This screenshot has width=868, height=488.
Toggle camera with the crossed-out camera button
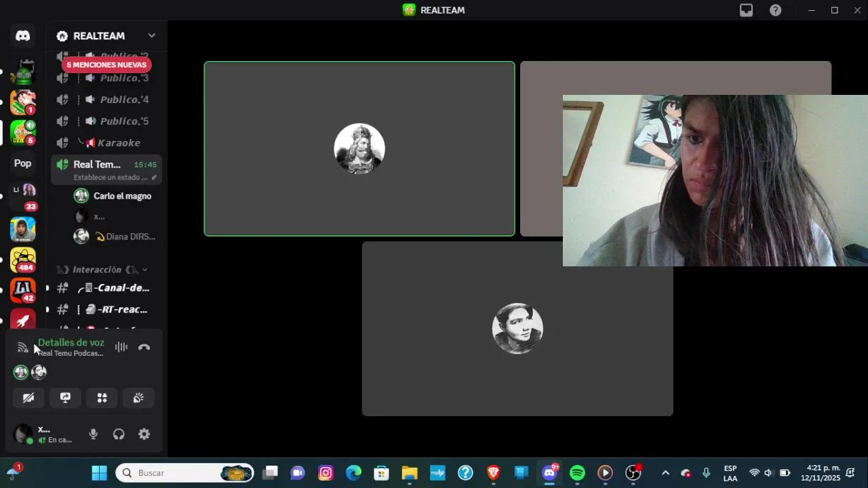point(28,398)
